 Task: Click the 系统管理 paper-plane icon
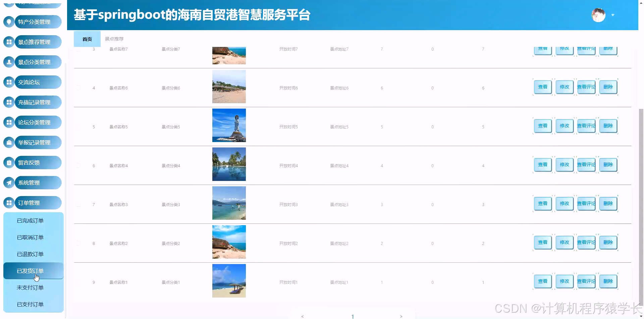coord(9,183)
